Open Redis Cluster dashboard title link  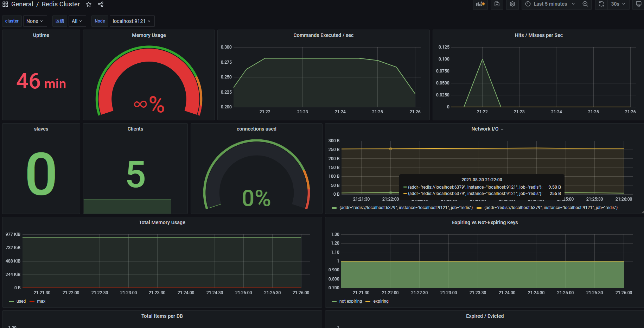(61, 4)
